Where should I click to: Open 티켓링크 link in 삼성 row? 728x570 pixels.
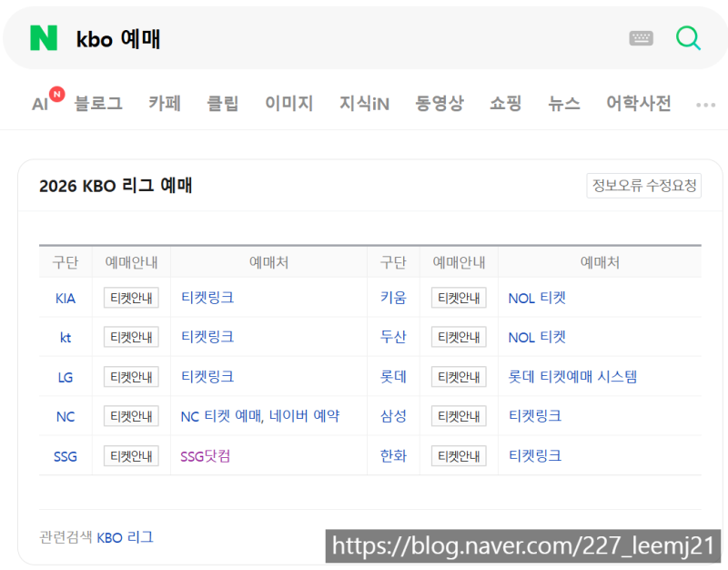(x=535, y=416)
